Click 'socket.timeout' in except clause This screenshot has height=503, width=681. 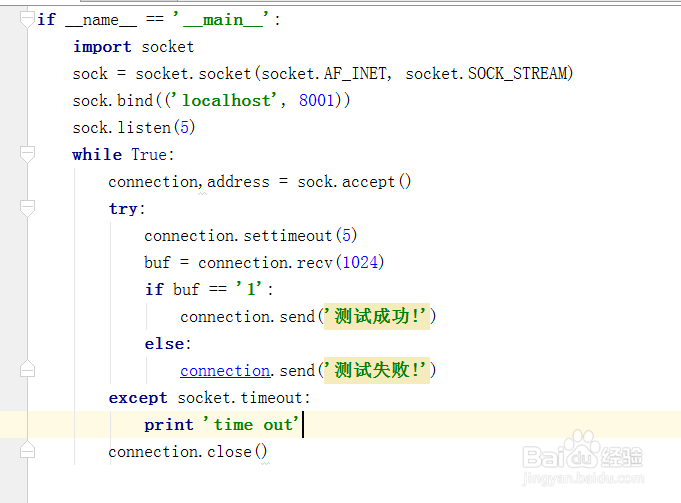pos(240,397)
